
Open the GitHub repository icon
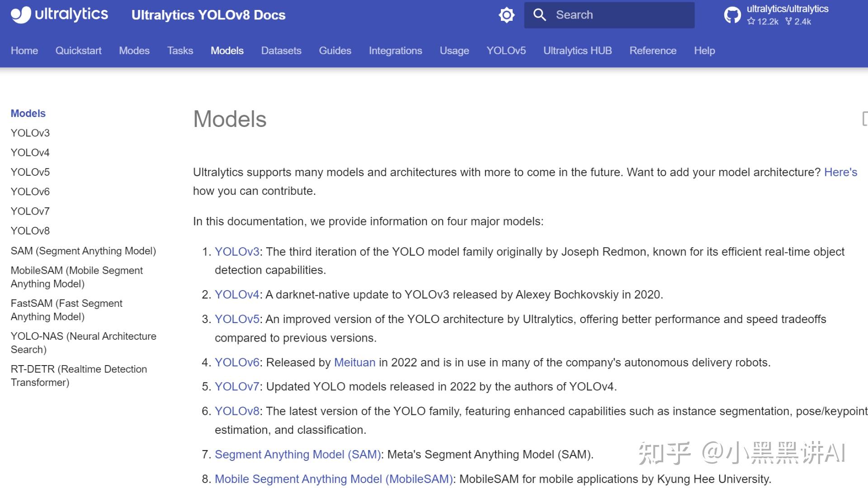pos(732,15)
